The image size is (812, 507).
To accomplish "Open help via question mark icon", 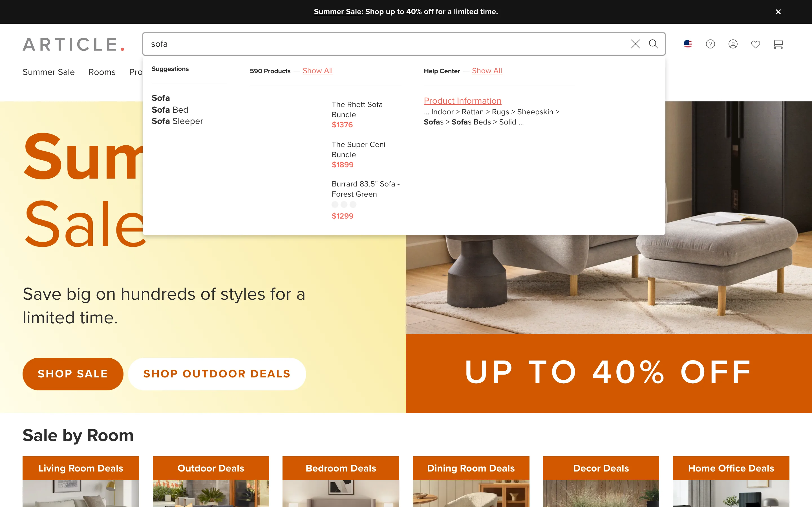I will 710,44.
